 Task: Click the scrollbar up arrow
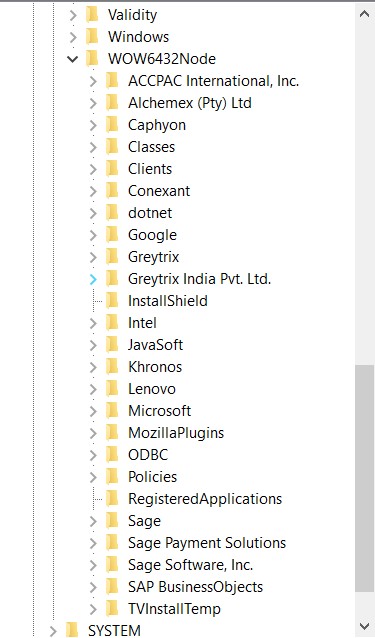364,13
